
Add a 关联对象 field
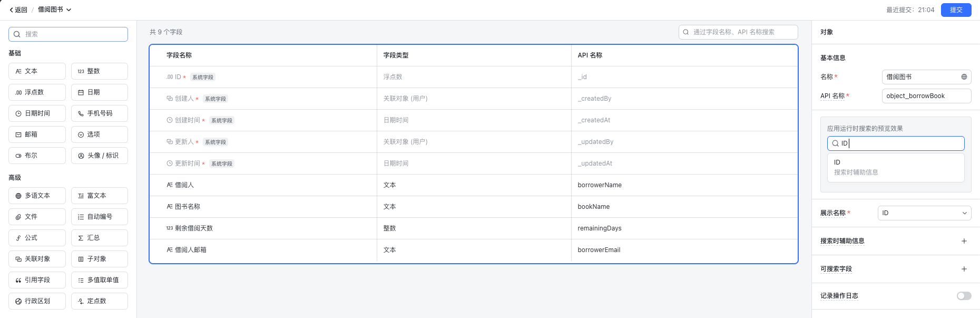coord(37,259)
